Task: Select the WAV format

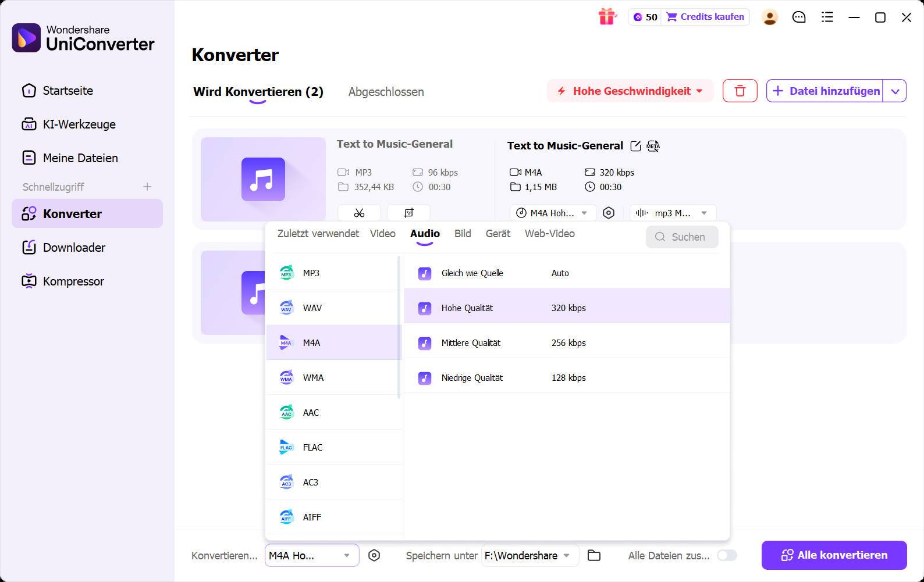Action: pos(335,308)
